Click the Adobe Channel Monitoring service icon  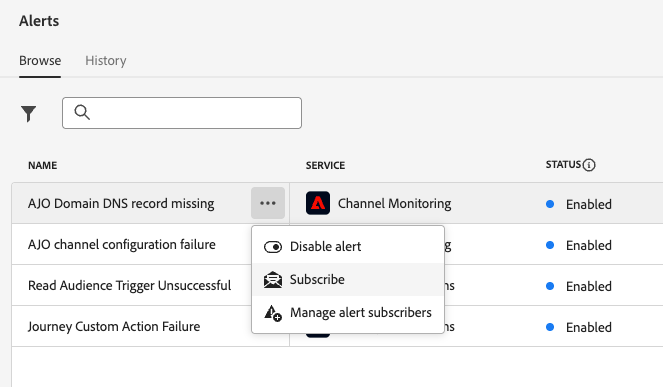click(318, 203)
